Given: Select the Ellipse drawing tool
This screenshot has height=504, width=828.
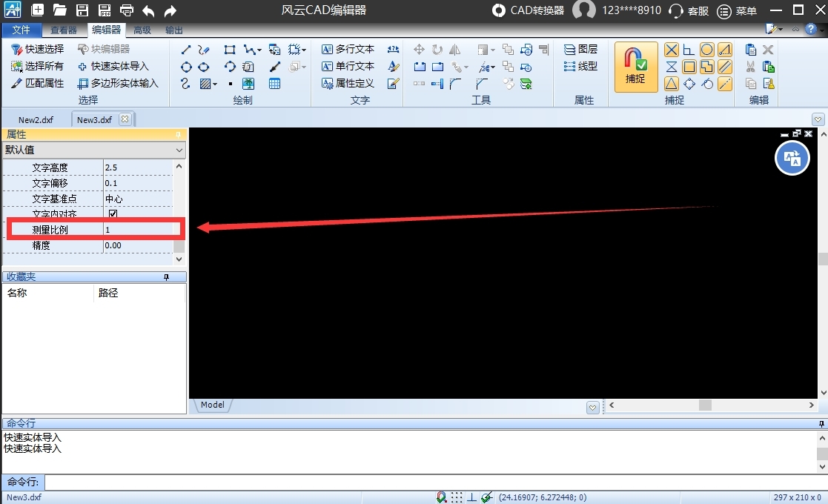Looking at the screenshot, I should click(x=203, y=67).
